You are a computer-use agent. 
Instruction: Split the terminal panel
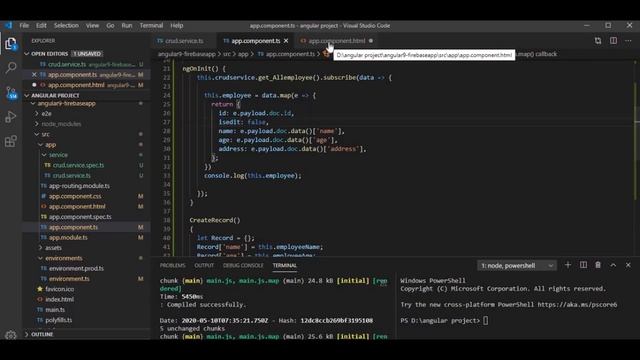click(583, 265)
